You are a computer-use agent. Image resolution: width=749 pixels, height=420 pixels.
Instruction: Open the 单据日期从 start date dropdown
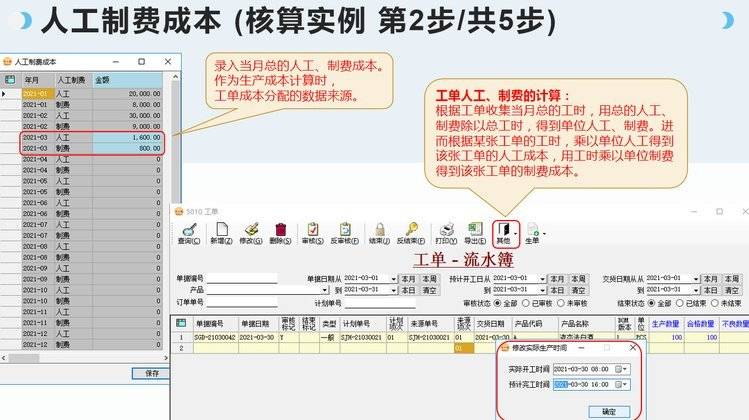pyautogui.click(x=393, y=278)
